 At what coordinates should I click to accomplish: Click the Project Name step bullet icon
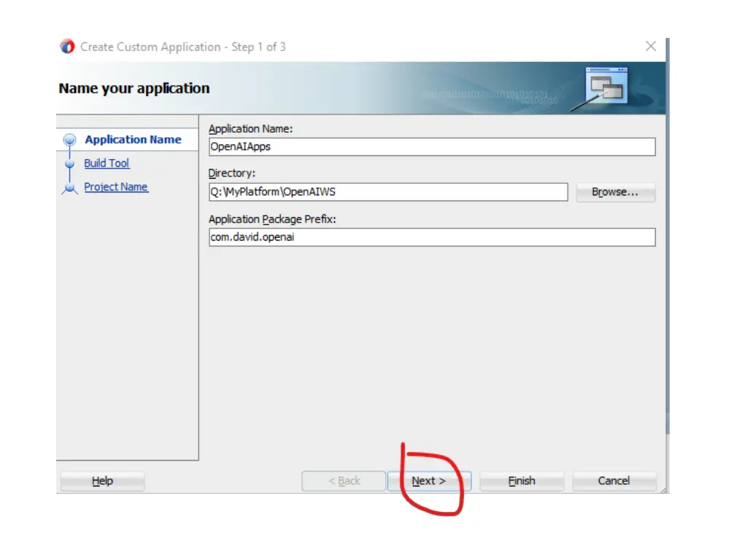coord(70,188)
